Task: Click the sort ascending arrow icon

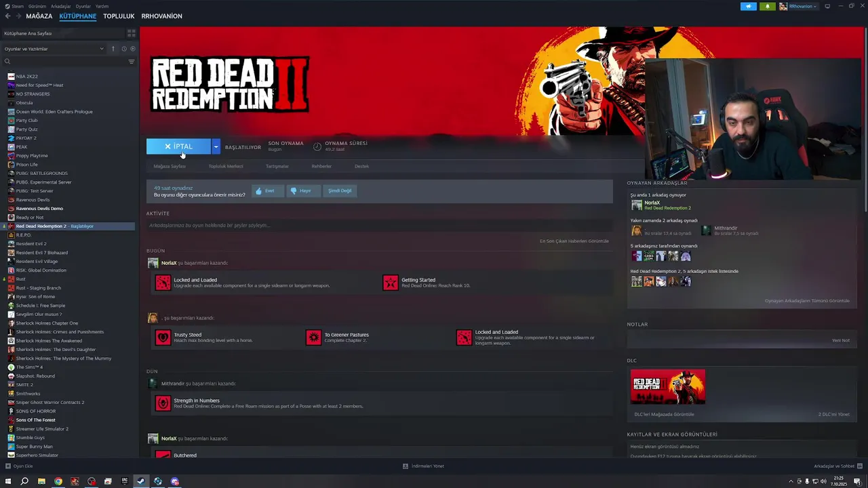Action: tap(113, 49)
